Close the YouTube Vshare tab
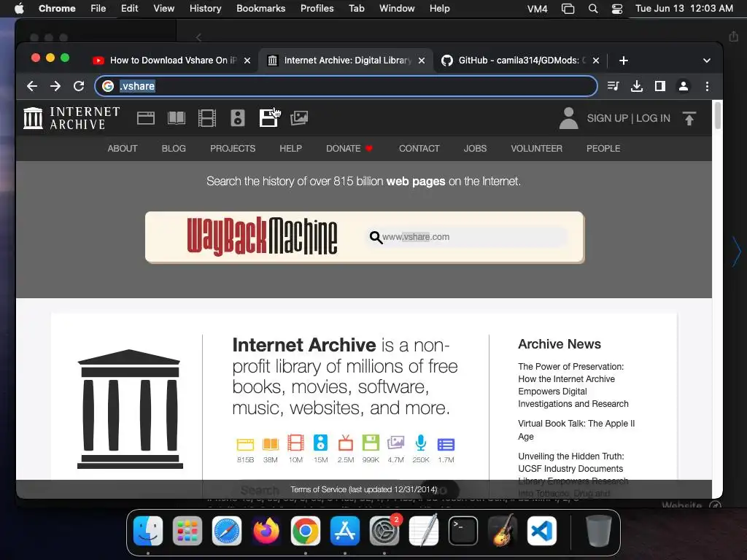Screen dimensions: 747x560 point(247,61)
